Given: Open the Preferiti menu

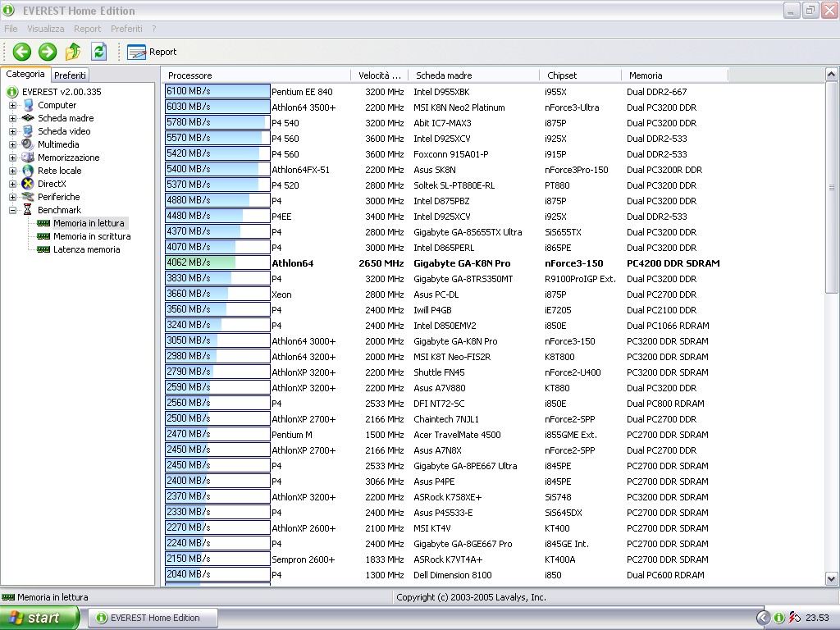Looking at the screenshot, I should point(126,29).
